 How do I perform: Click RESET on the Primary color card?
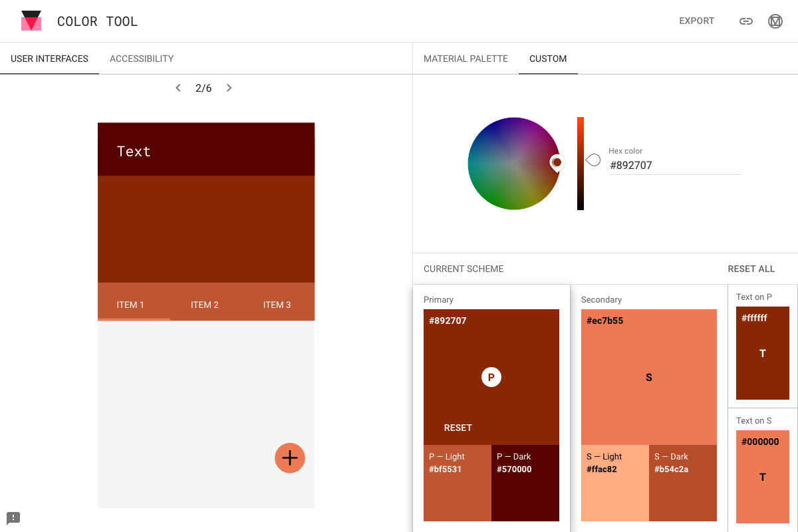(x=458, y=428)
